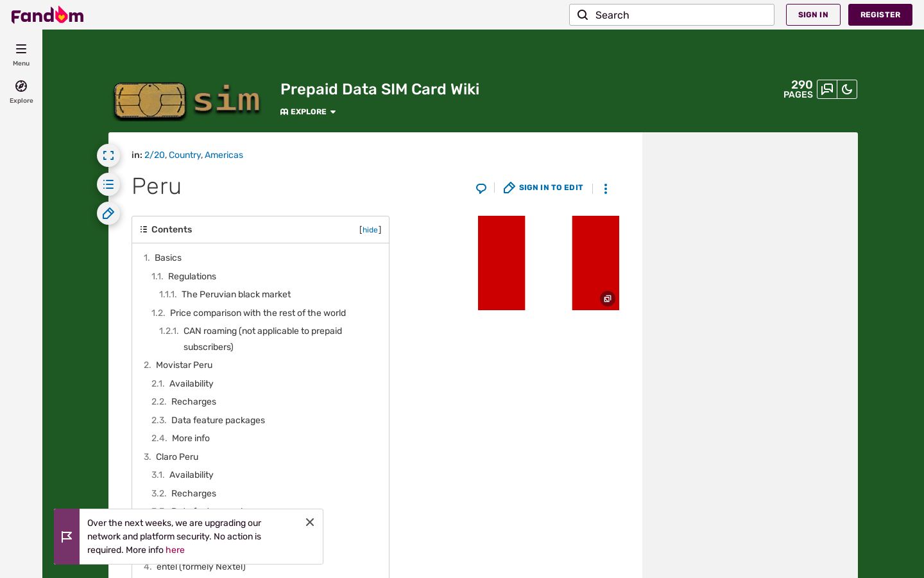Viewport: 924px width, 578px height.
Task: Open the article comments bubble icon
Action: [x=481, y=188]
